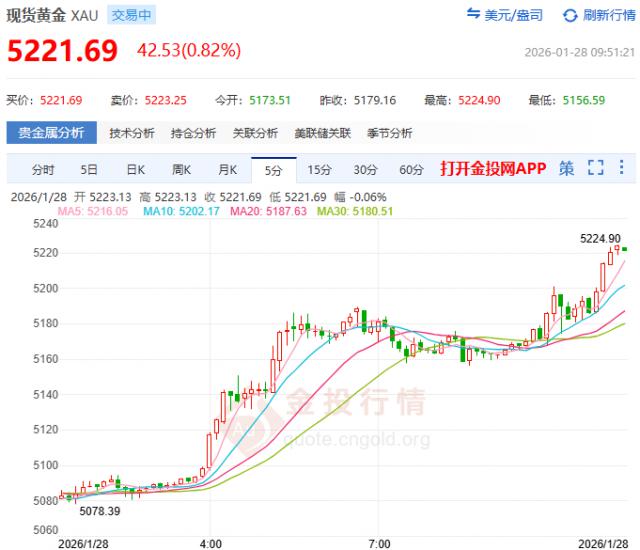
Task: Click the 5240 price axis label
Action: [x=46, y=224]
